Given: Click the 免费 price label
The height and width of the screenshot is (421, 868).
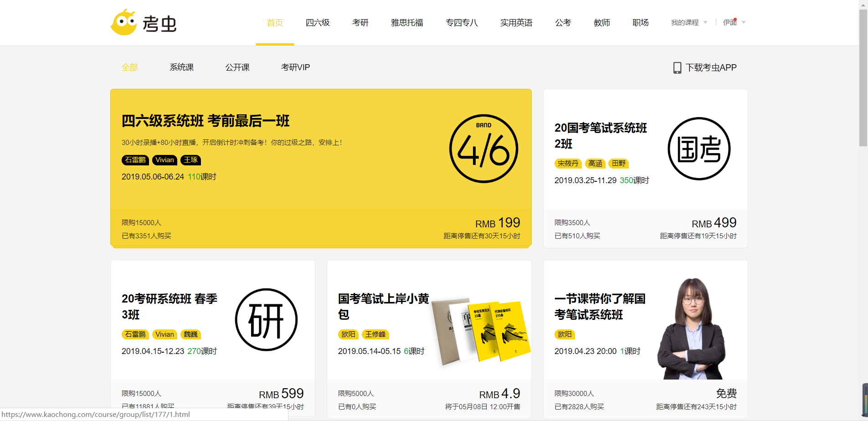Looking at the screenshot, I should pyautogui.click(x=726, y=393).
